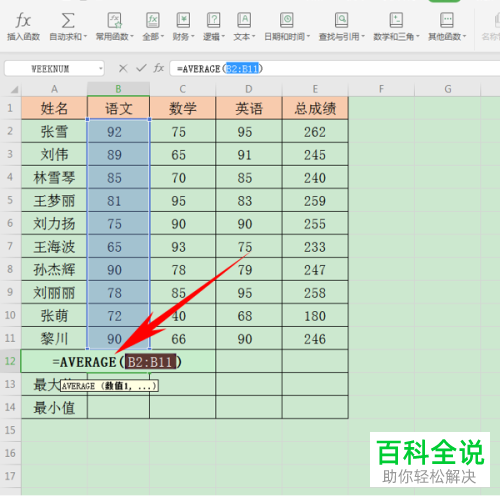Confirm the formula with the checkmark icon
500x497 pixels.
pos(141,68)
